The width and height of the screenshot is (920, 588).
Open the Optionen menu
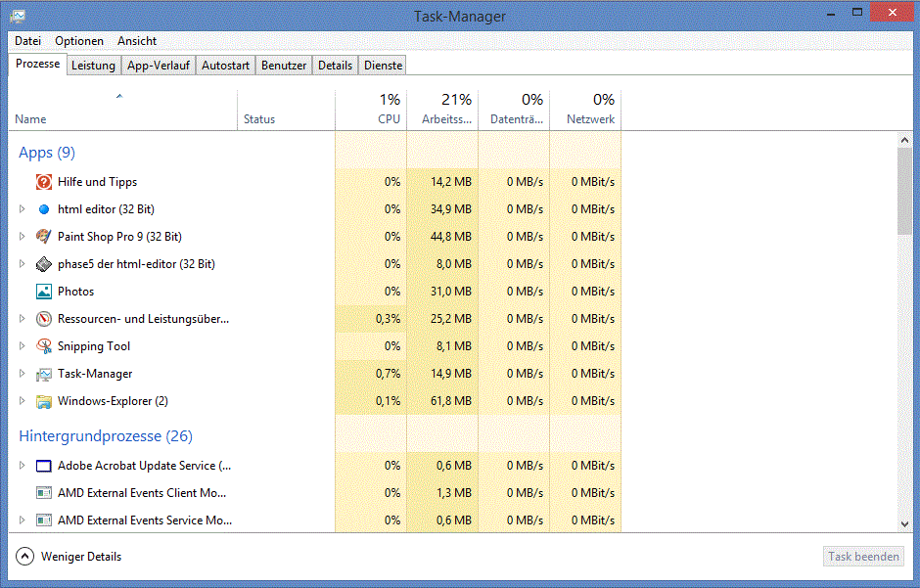pos(79,41)
